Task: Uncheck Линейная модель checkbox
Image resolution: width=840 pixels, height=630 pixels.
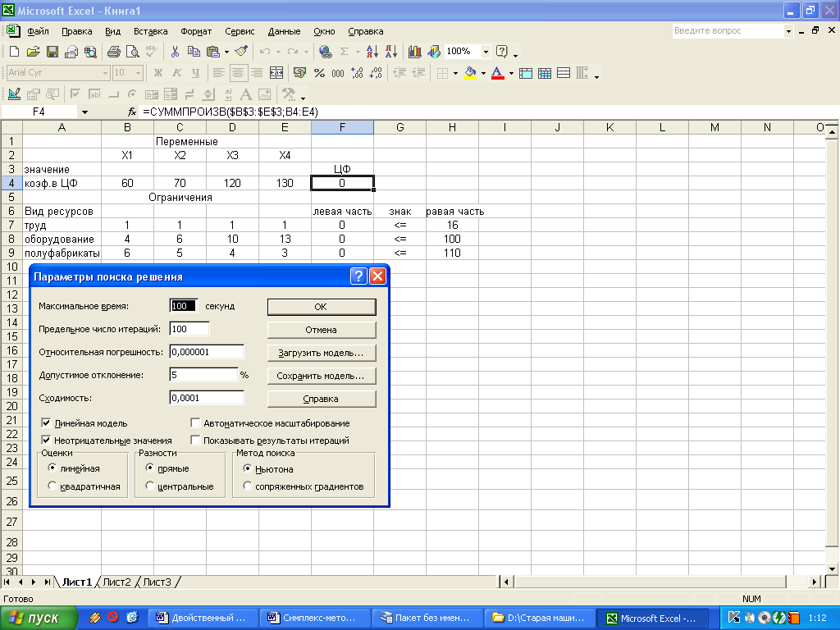Action: 46,423
